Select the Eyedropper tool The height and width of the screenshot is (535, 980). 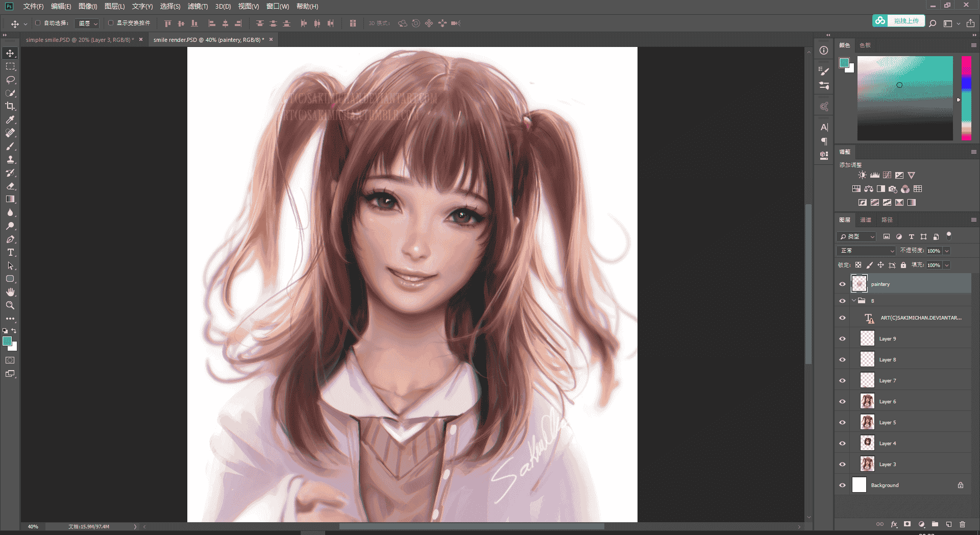(x=10, y=119)
